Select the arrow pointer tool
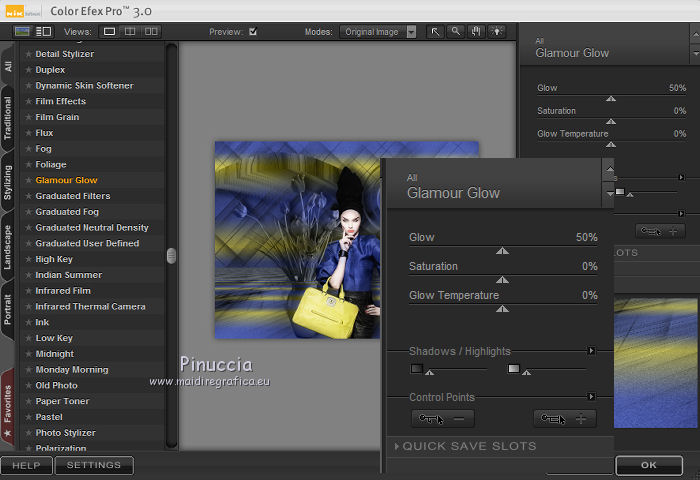 tap(436, 32)
